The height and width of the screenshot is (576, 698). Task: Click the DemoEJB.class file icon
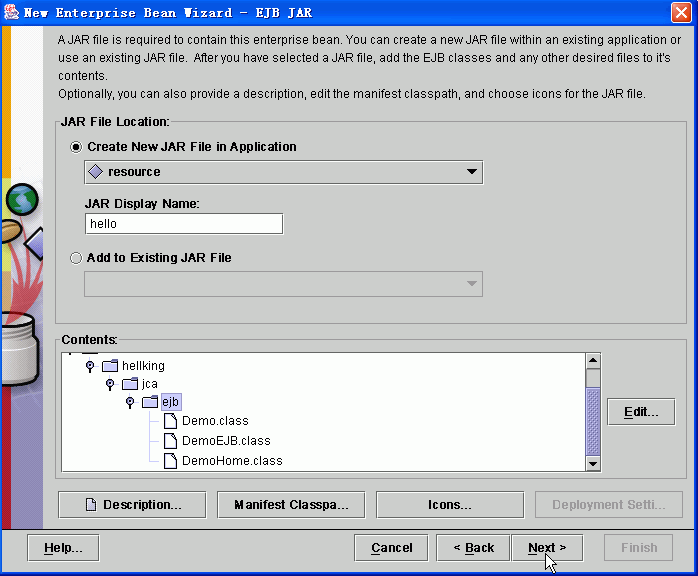(170, 441)
